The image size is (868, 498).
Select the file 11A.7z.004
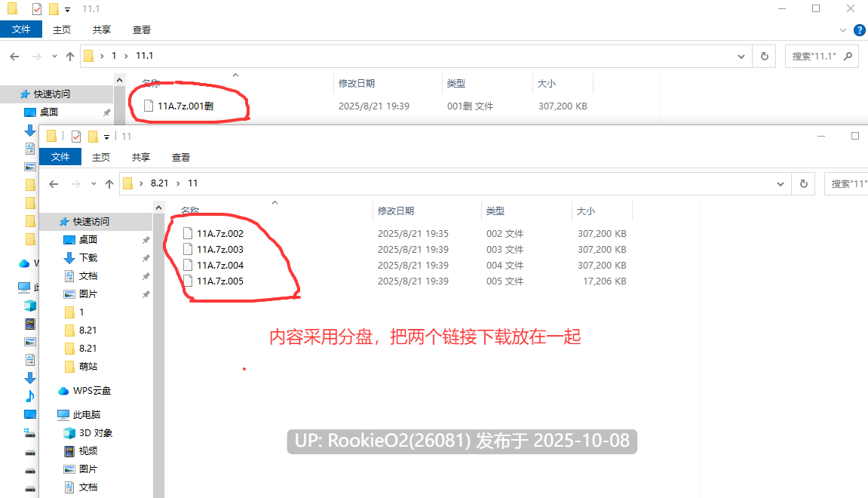tap(220, 266)
